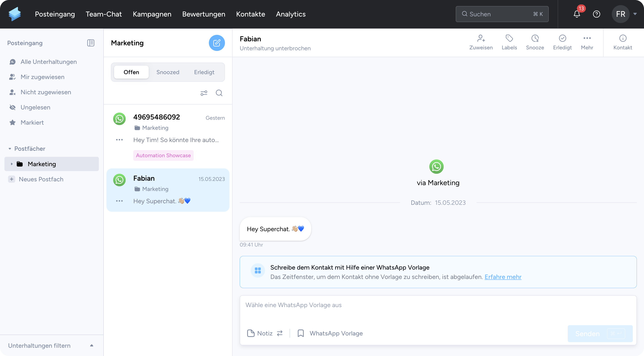Open conversation filter settings icon
The width and height of the screenshot is (644, 356).
[x=204, y=93]
